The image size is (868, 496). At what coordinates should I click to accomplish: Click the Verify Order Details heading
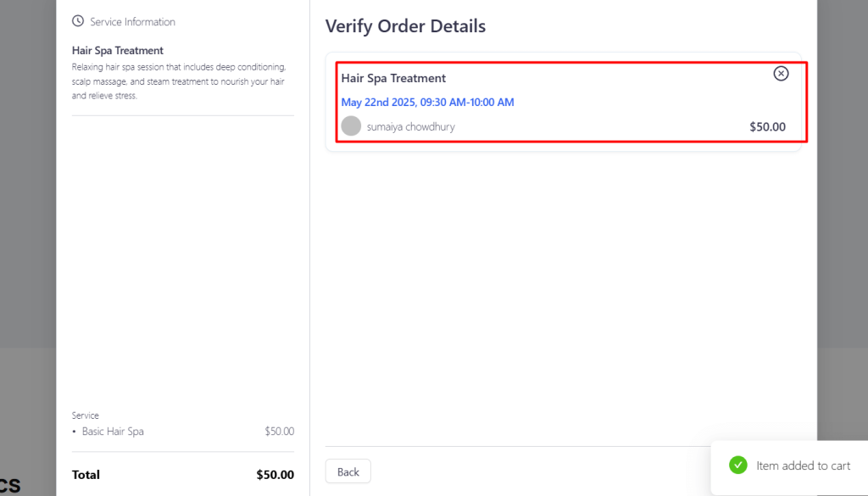tap(405, 26)
